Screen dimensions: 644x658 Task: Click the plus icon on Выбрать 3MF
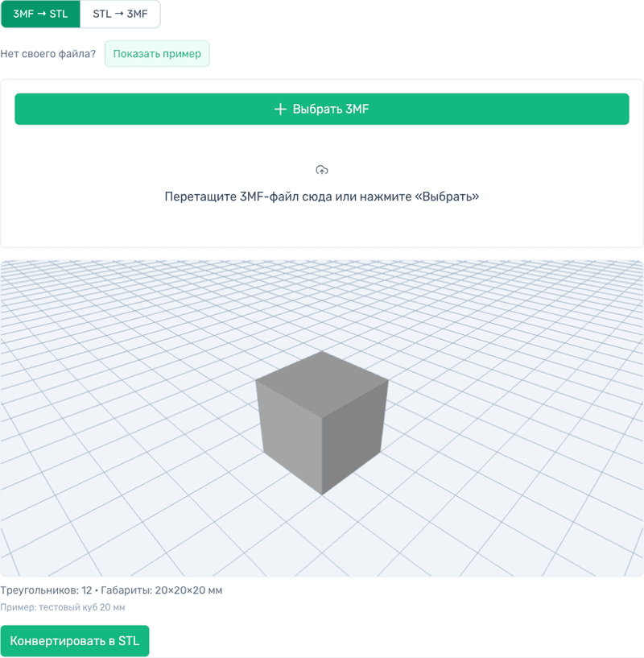click(280, 109)
